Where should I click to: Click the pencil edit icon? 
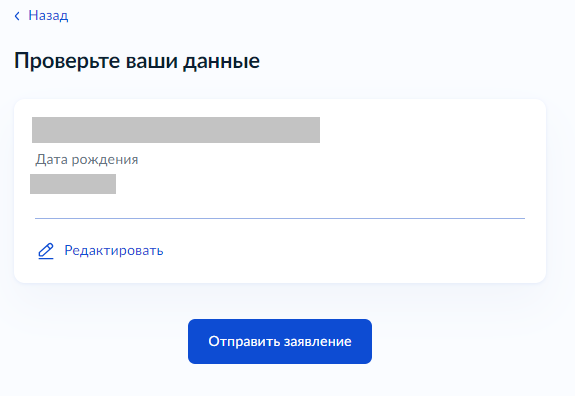46,251
